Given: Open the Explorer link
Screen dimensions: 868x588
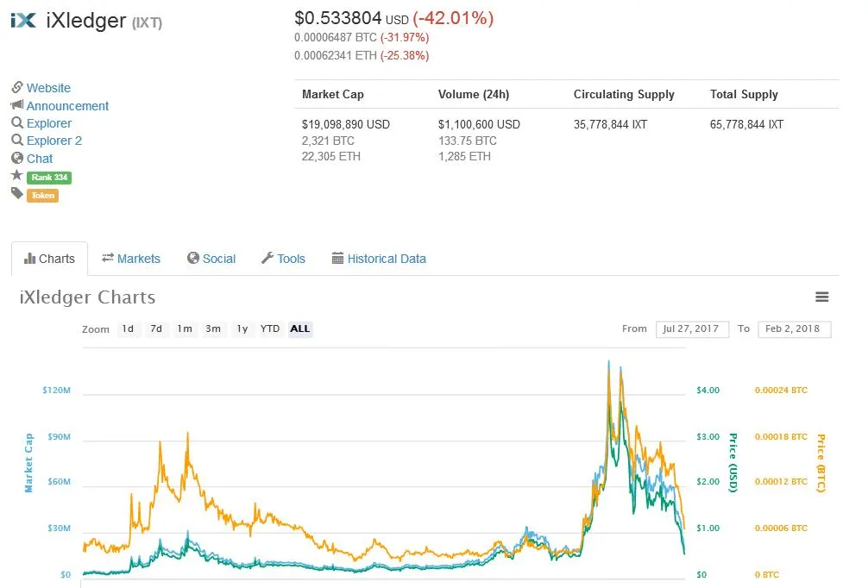Looking at the screenshot, I should click(x=49, y=123).
